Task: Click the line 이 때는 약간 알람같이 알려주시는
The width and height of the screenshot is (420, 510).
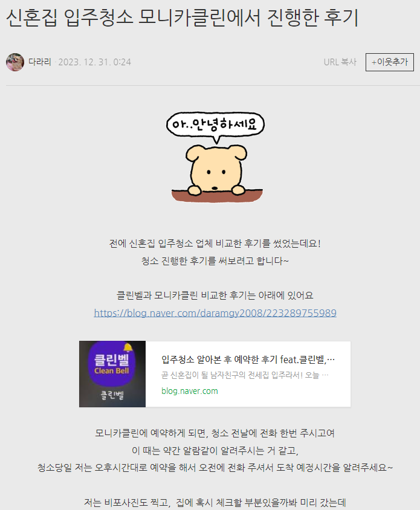Action: click(215, 450)
